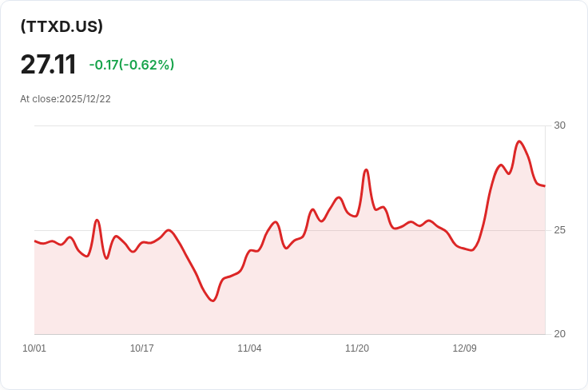
Task: Click the left starting point of price line
Action: 35,241
